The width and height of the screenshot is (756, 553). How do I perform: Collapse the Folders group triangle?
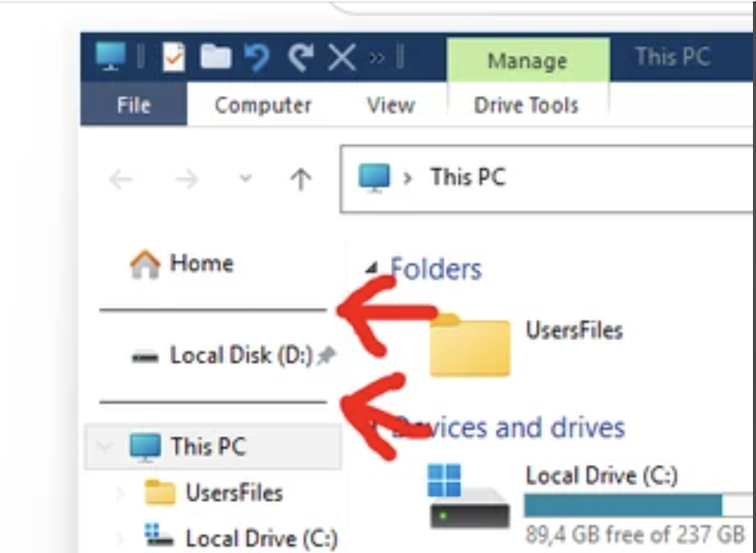(371, 267)
